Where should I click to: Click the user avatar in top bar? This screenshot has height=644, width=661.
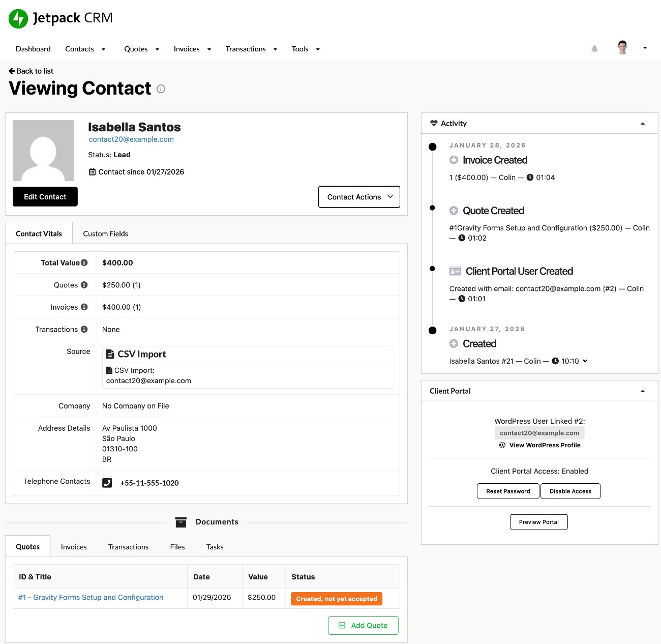click(x=622, y=47)
